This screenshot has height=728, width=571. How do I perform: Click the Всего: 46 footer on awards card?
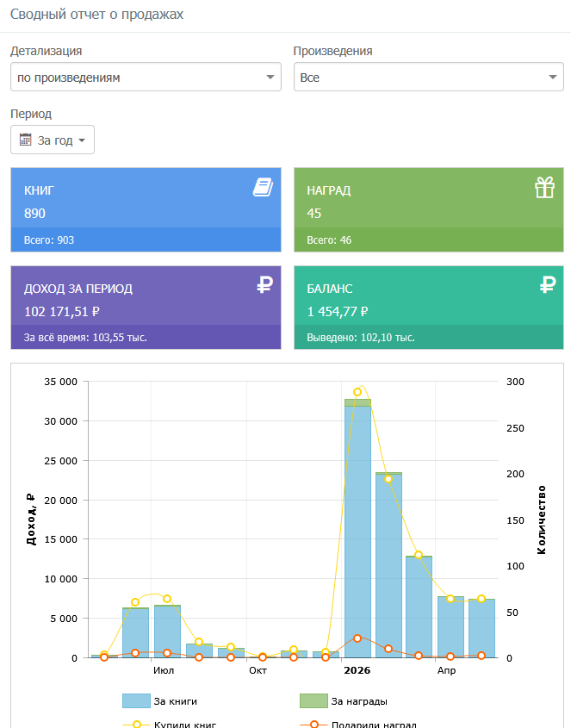pos(429,240)
